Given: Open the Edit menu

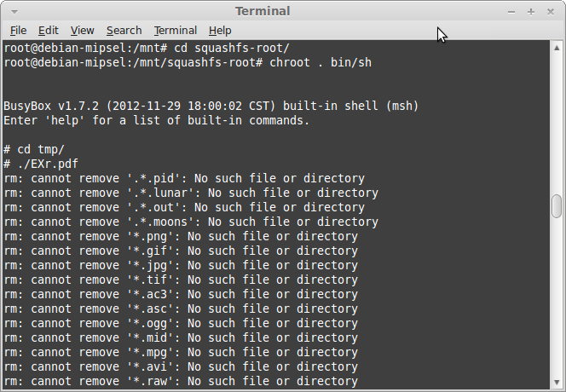Looking at the screenshot, I should click(49, 31).
